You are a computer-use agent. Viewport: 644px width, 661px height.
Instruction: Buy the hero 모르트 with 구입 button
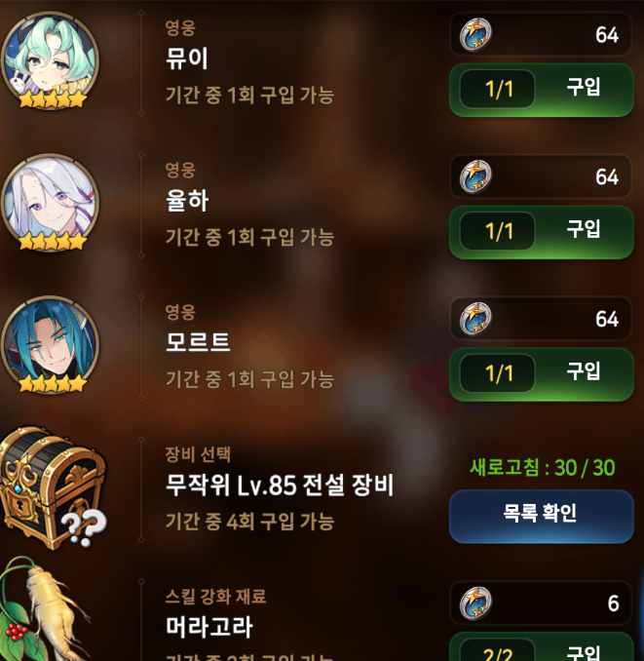click(x=542, y=374)
